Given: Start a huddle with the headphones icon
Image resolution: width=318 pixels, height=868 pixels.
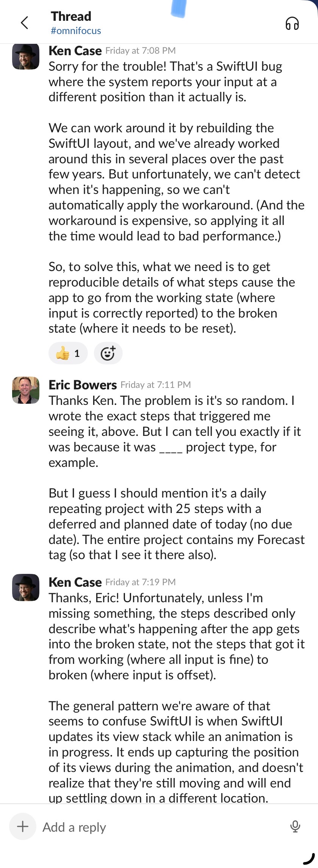Looking at the screenshot, I should (292, 23).
